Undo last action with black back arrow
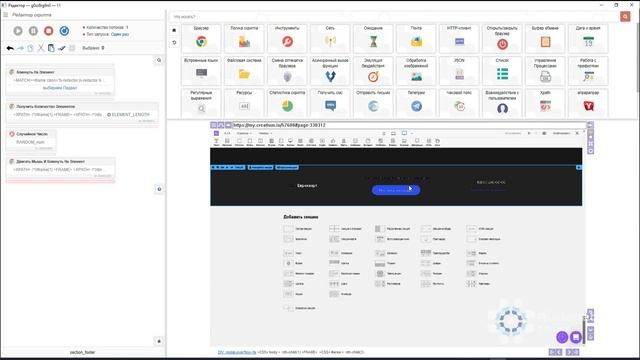640x360 pixels. coord(10,48)
